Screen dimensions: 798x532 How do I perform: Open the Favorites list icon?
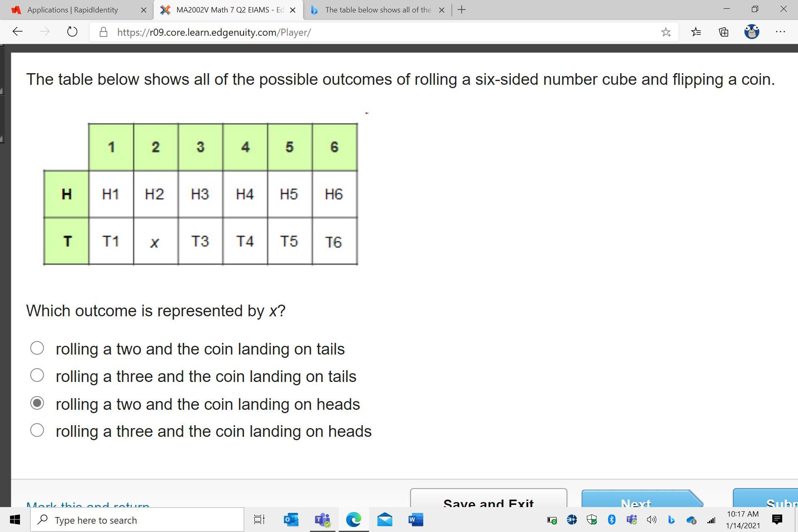[696, 32]
